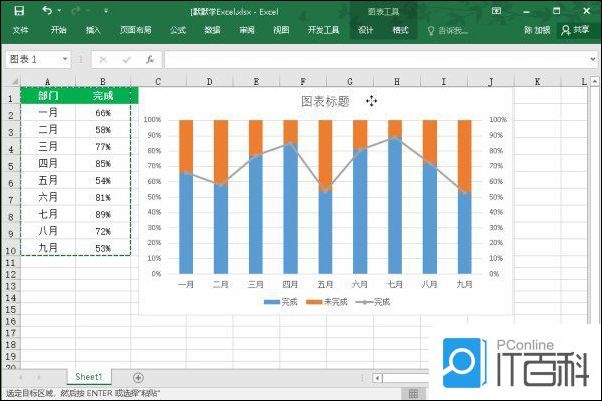Click the chart title 图表标题

click(325, 101)
